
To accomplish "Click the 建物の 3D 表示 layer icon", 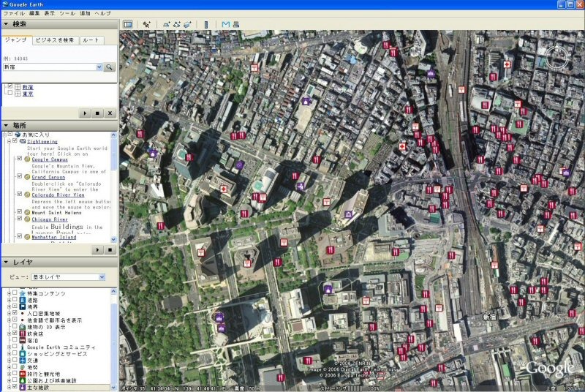I will coord(23,327).
